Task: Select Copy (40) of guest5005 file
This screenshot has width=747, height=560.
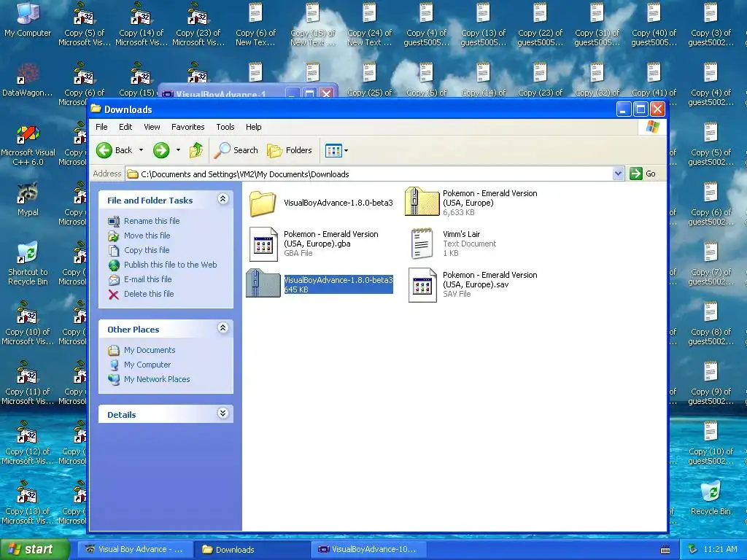Action: pos(654,13)
